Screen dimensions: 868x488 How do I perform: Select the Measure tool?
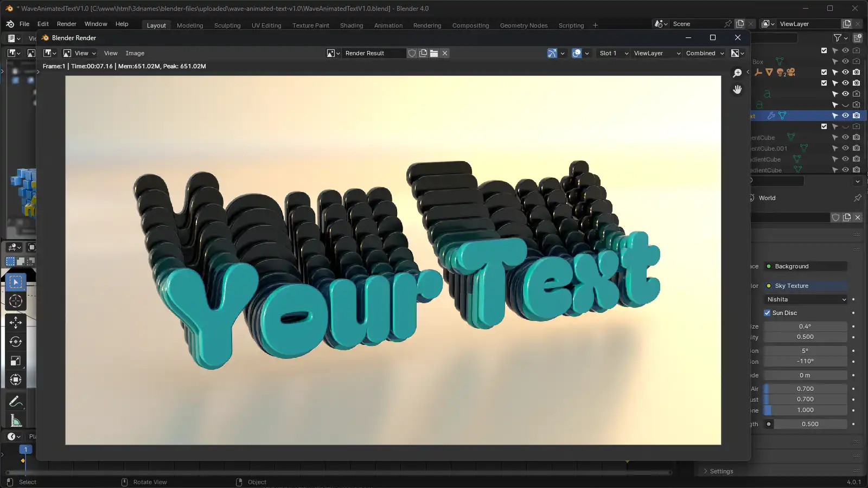(15, 421)
